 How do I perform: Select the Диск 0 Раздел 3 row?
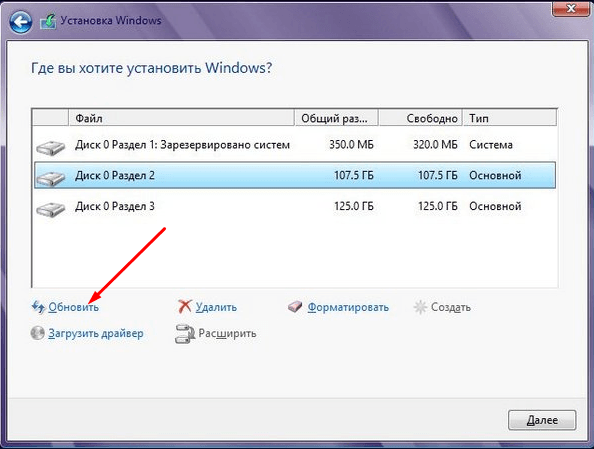(x=295, y=206)
